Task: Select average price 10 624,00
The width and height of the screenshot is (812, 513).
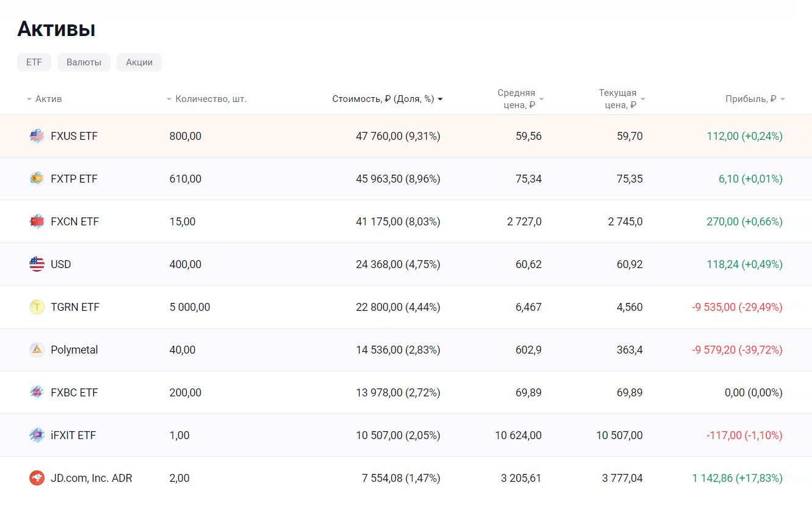Action: (x=518, y=435)
